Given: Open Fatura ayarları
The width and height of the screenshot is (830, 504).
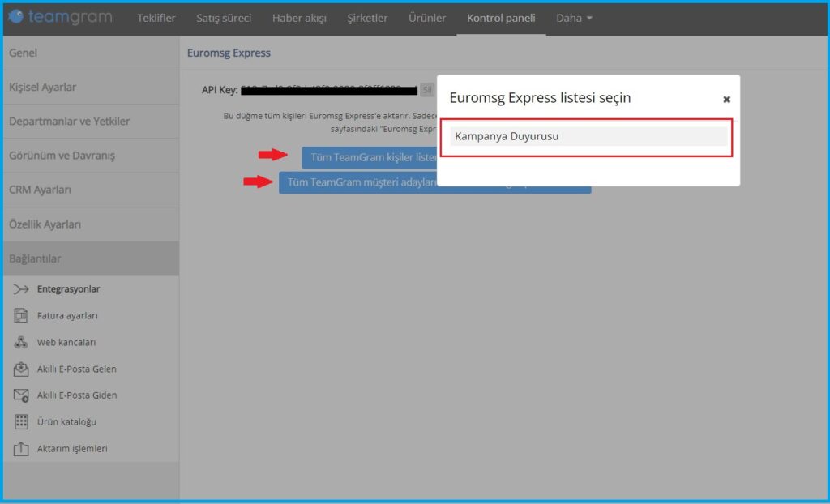Looking at the screenshot, I should pyautogui.click(x=67, y=315).
